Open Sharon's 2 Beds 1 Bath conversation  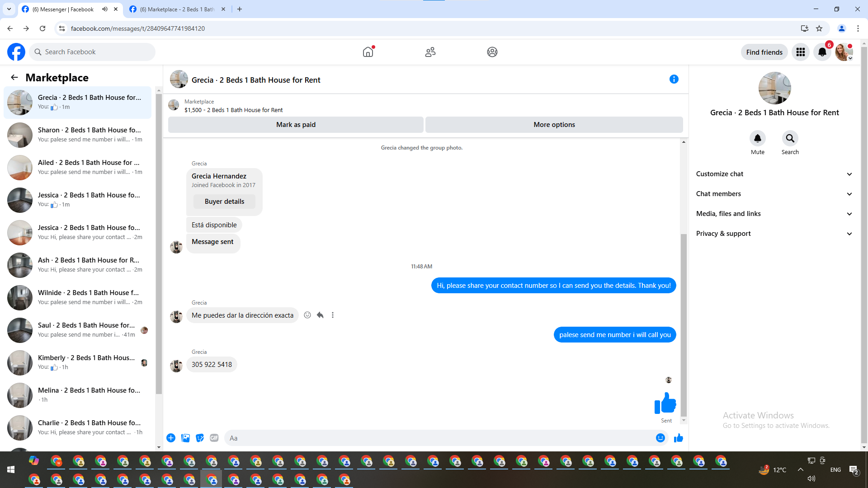click(x=78, y=135)
